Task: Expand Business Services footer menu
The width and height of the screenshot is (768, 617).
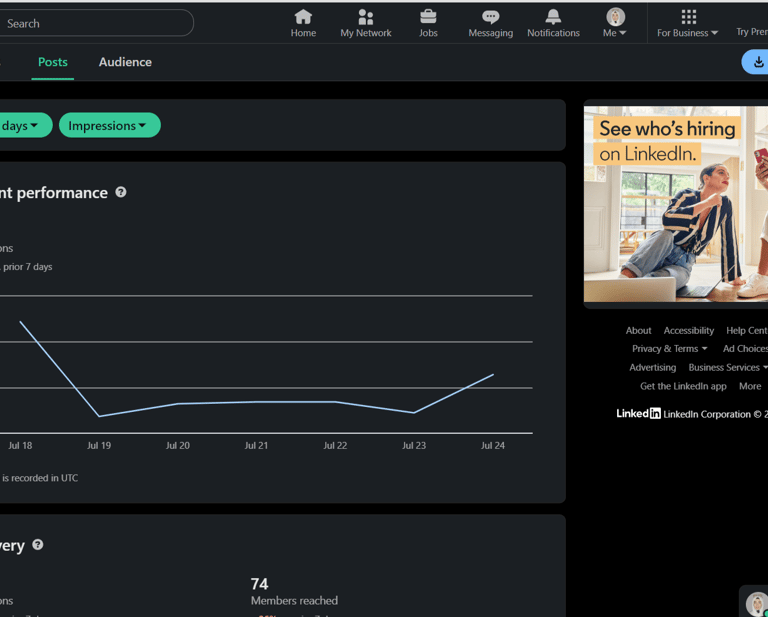Action: (x=728, y=367)
